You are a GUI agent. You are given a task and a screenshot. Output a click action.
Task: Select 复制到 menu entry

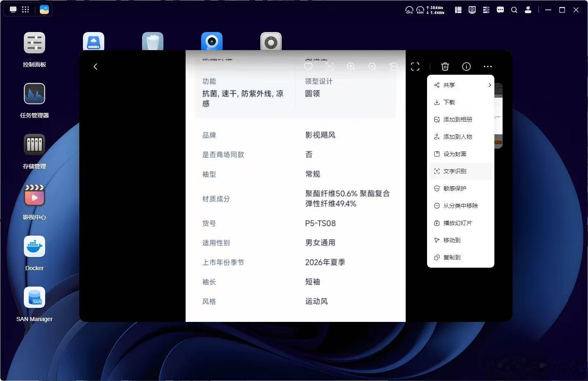(461, 257)
